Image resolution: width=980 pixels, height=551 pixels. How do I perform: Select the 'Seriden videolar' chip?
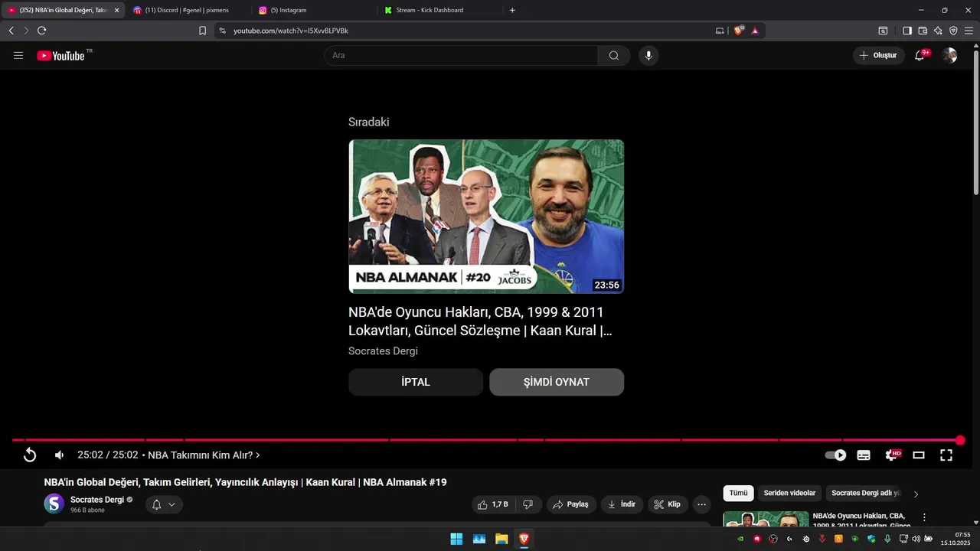pyautogui.click(x=789, y=494)
